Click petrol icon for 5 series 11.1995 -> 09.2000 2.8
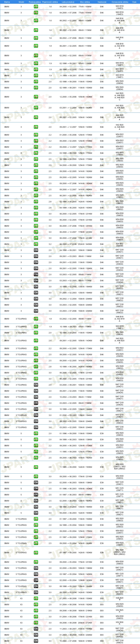The width and height of the screenshot is (140, 644). pos(36,467)
